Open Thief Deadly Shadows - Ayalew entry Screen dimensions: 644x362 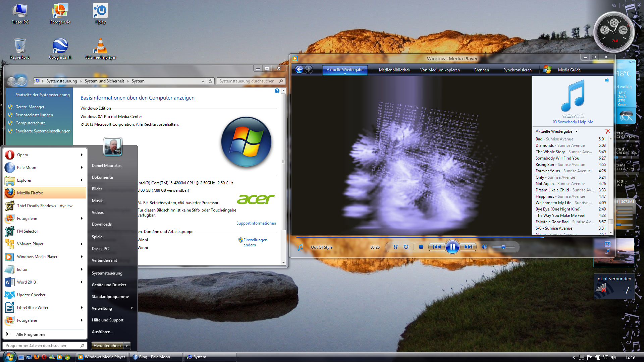[45, 206]
